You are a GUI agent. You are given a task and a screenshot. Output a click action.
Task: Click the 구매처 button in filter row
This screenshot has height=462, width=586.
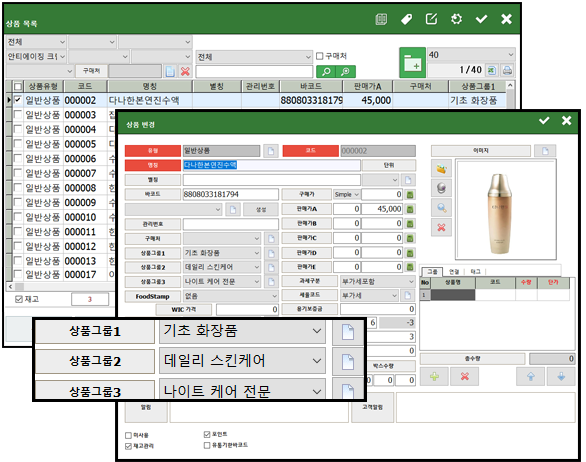click(x=92, y=71)
